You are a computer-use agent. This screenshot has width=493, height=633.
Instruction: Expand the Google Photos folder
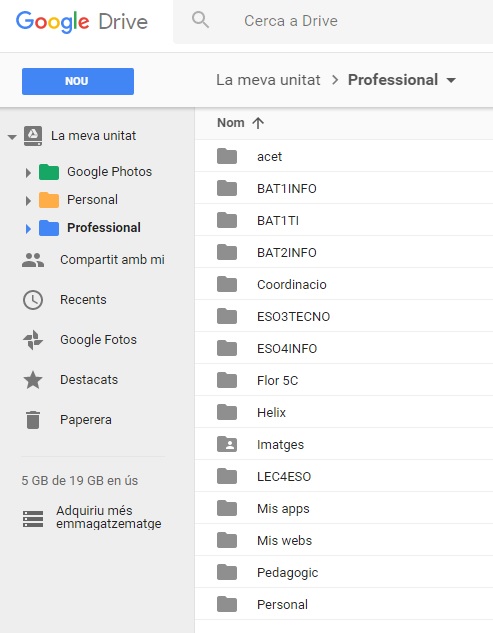coord(28,173)
